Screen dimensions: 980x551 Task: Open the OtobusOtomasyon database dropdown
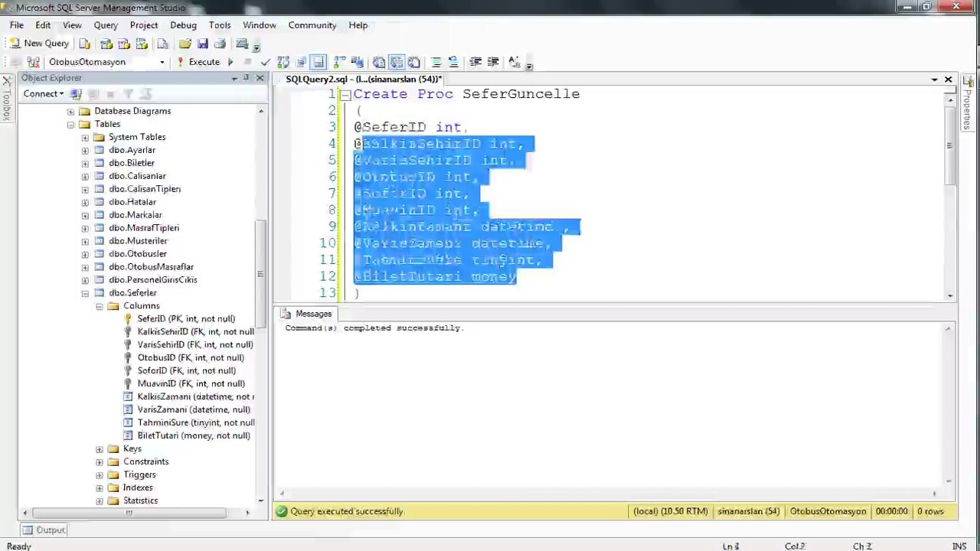click(x=162, y=62)
